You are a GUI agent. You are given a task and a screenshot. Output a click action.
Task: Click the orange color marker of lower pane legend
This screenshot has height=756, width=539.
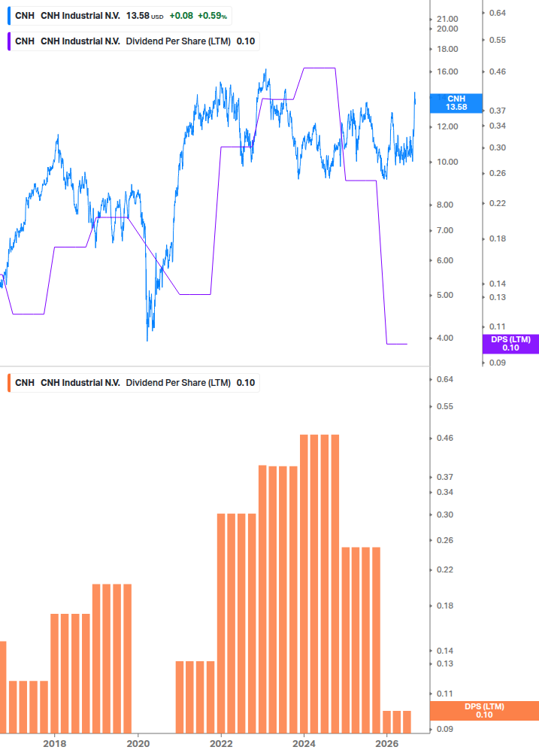coord(9,383)
